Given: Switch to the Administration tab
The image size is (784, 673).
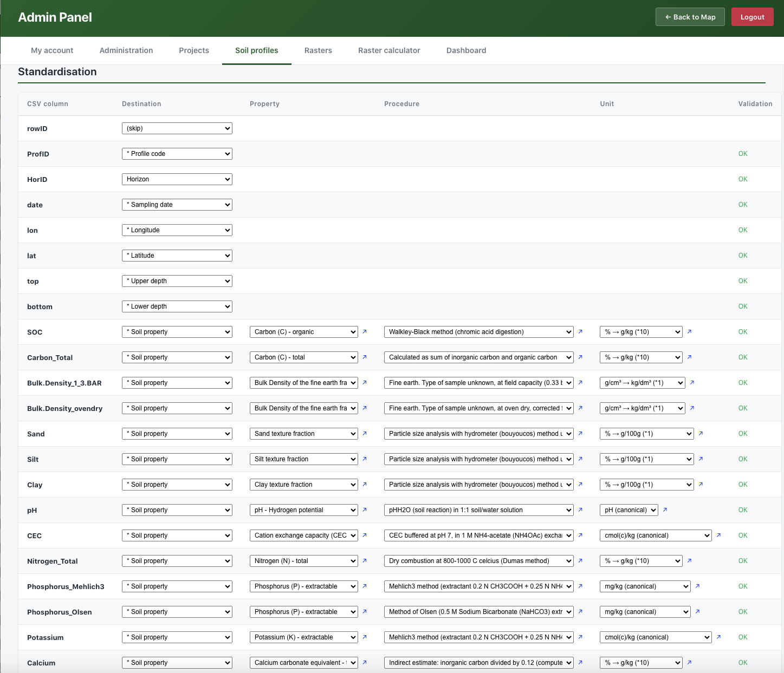Looking at the screenshot, I should (126, 50).
